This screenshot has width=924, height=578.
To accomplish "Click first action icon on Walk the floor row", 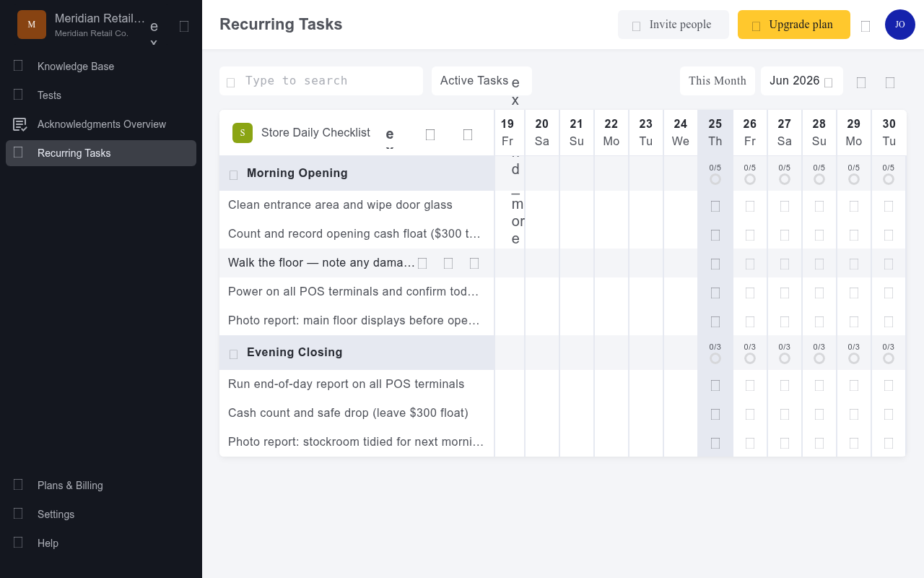I will [x=422, y=263].
